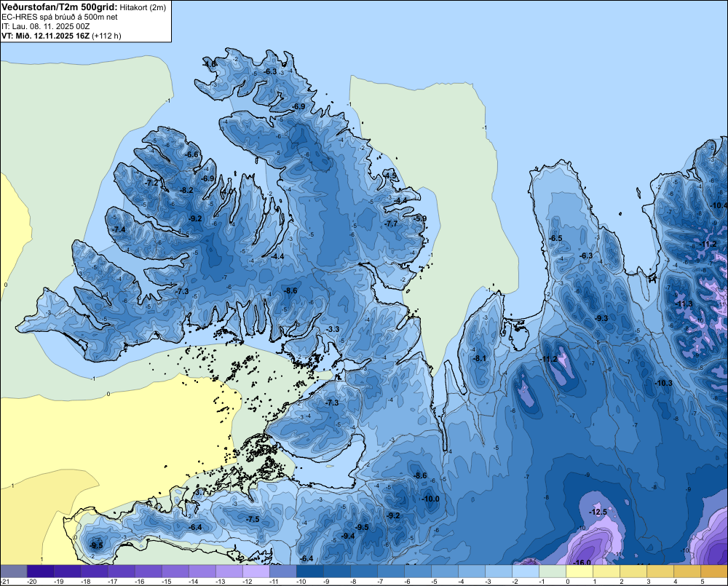Click the 'Veðurstofan/T2m 500grid:' title text
Screen dimensions: 728x586
click(x=60, y=7)
